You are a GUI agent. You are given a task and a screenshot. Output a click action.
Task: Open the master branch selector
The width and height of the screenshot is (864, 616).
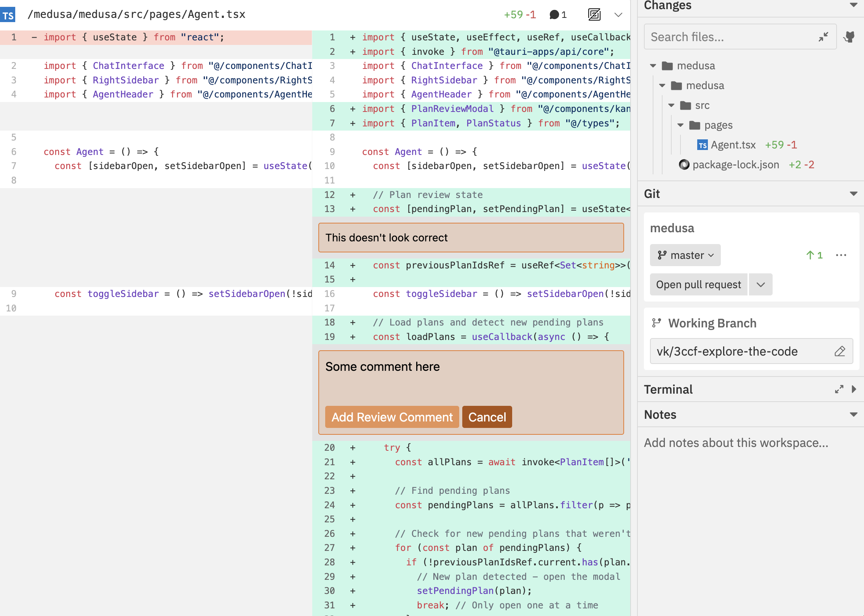point(684,255)
